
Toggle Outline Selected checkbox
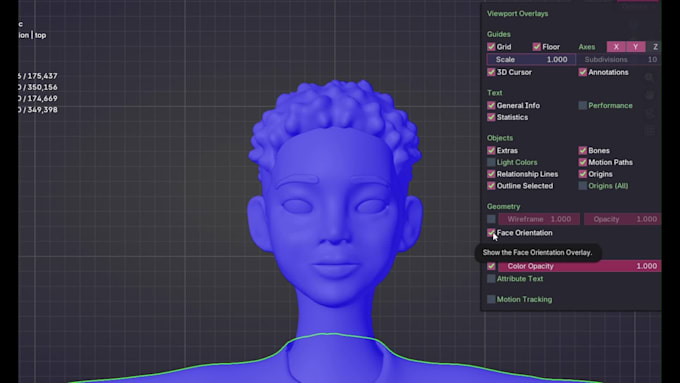[491, 186]
